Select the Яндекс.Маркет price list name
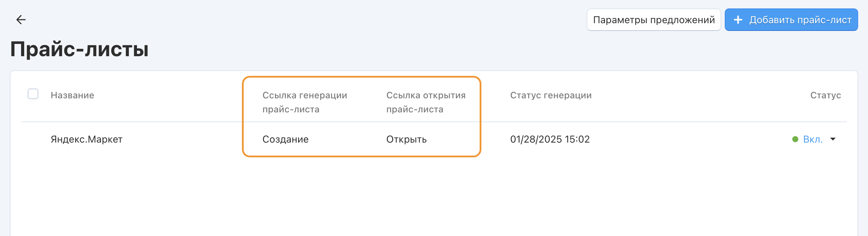868x236 pixels. click(86, 139)
